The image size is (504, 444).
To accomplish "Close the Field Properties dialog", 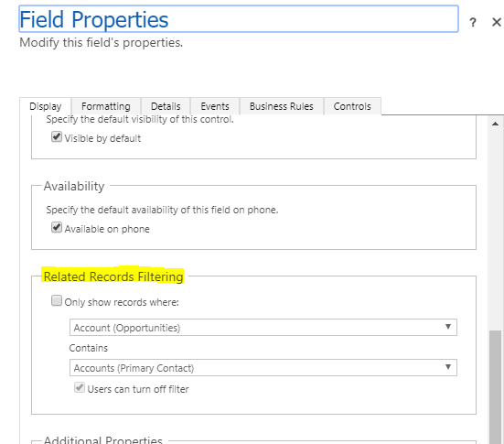I will tap(497, 22).
